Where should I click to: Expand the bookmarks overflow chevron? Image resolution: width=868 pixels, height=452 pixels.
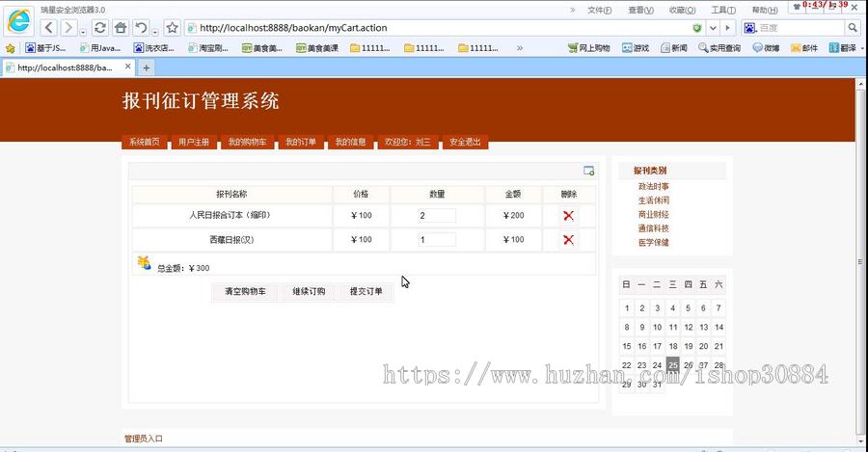[519, 48]
